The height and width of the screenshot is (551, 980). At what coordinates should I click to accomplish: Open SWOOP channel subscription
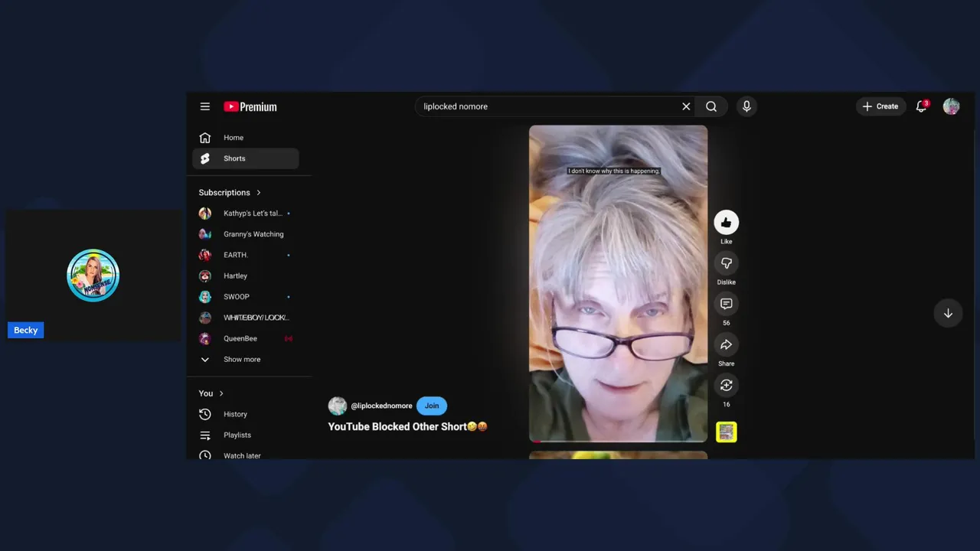pos(246,297)
